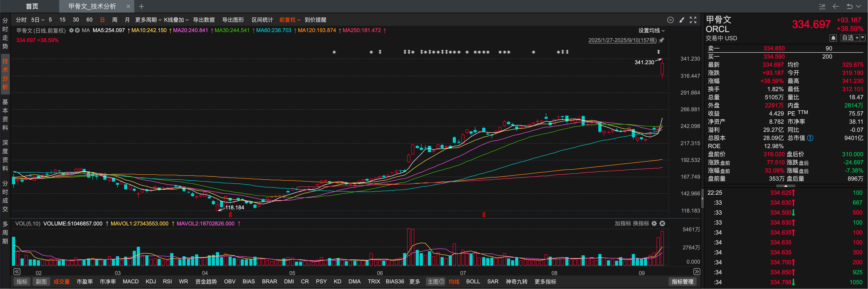
Task: Enter fullscreen chart with expand icon
Action: click(x=693, y=20)
